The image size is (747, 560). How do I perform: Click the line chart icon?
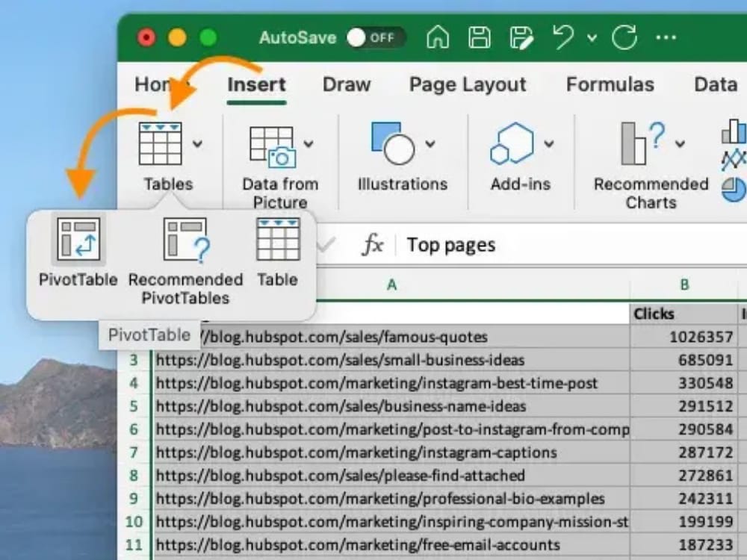point(734,160)
